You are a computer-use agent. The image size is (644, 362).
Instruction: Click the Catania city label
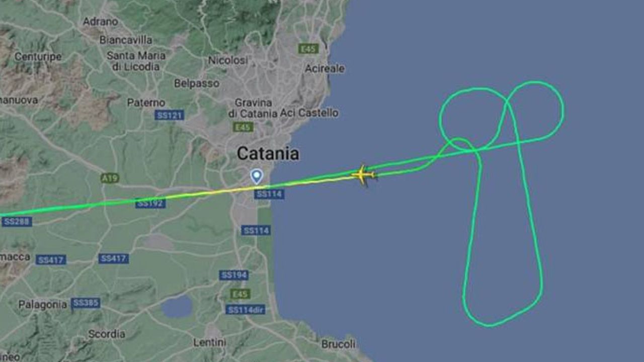pos(268,153)
